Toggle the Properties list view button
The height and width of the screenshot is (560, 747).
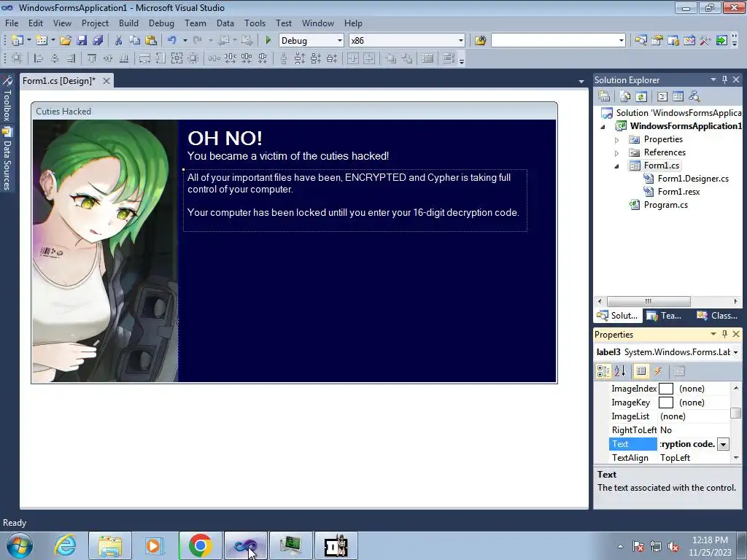pos(641,371)
